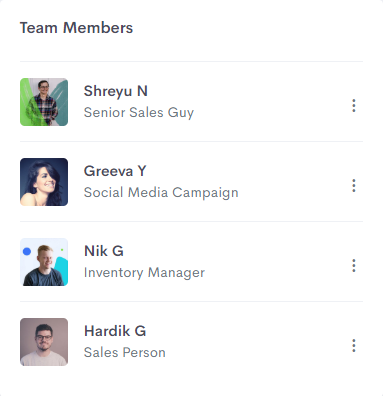Open the options menu for Shreyu N
Screen dimensions: 383x396
click(354, 106)
